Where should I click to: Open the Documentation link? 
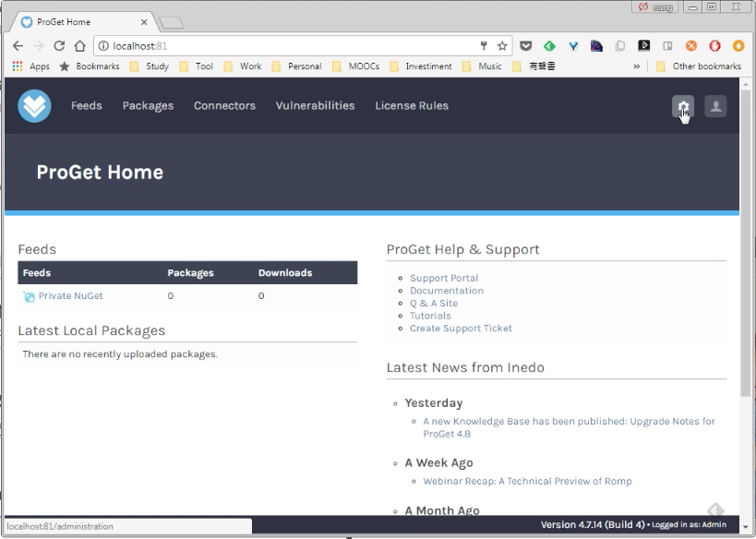pyautogui.click(x=447, y=291)
